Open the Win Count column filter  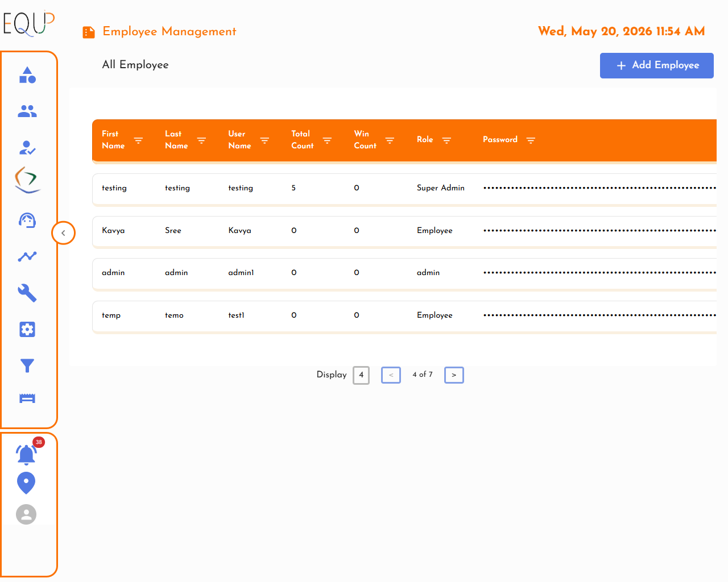tap(390, 140)
